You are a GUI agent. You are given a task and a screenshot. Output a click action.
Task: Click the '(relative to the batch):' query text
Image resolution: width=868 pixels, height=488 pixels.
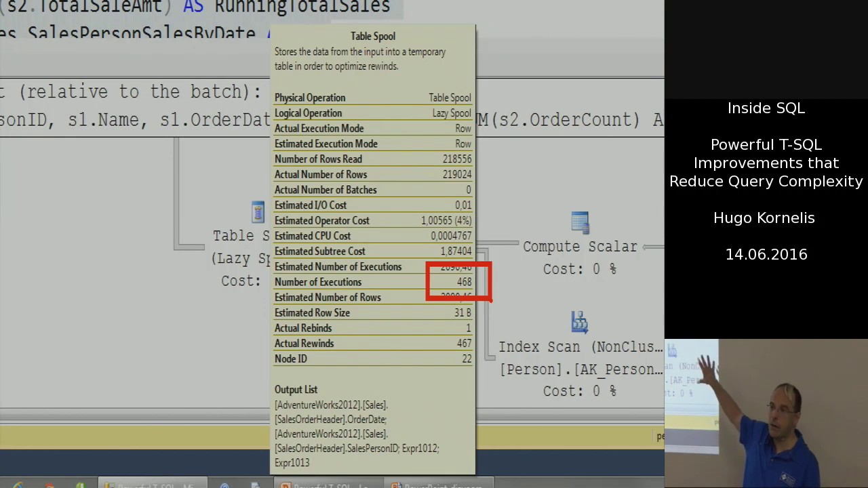click(140, 91)
